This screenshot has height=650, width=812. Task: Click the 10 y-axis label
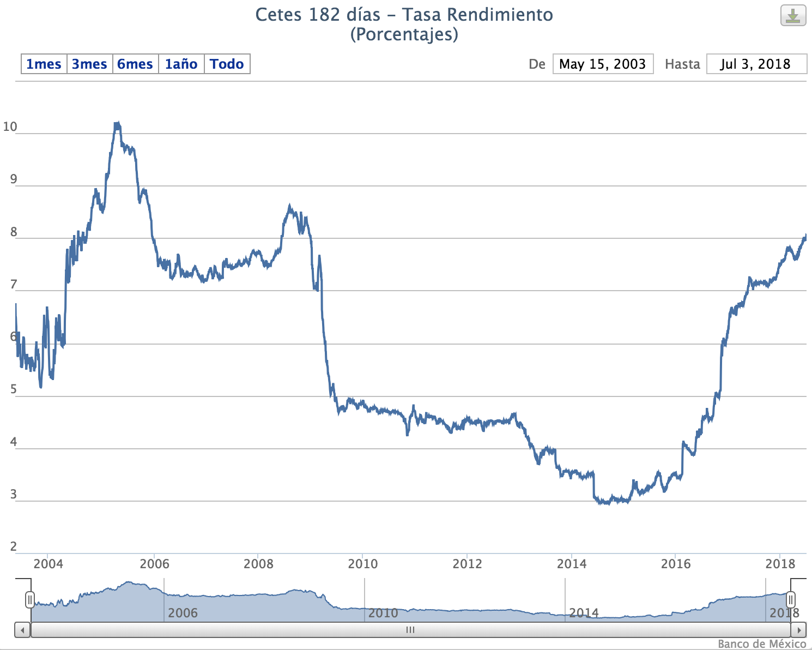[x=10, y=127]
